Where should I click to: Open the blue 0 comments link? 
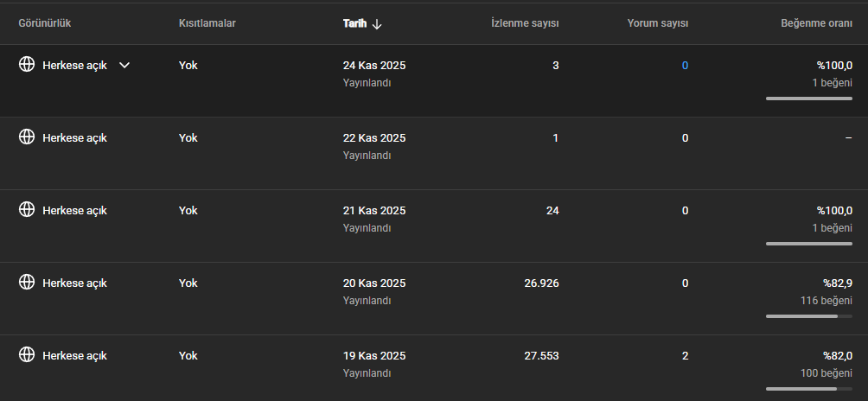(686, 66)
